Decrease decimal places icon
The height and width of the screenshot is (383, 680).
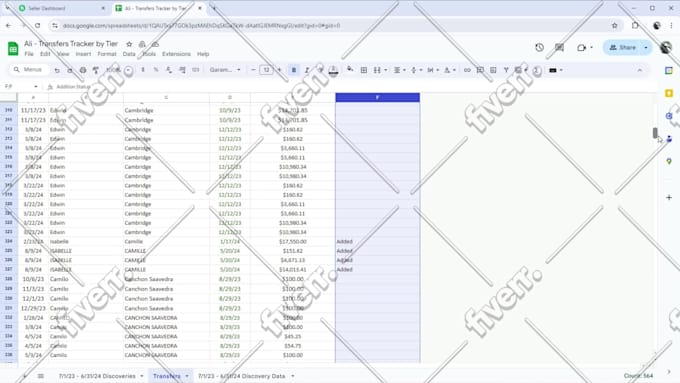169,70
